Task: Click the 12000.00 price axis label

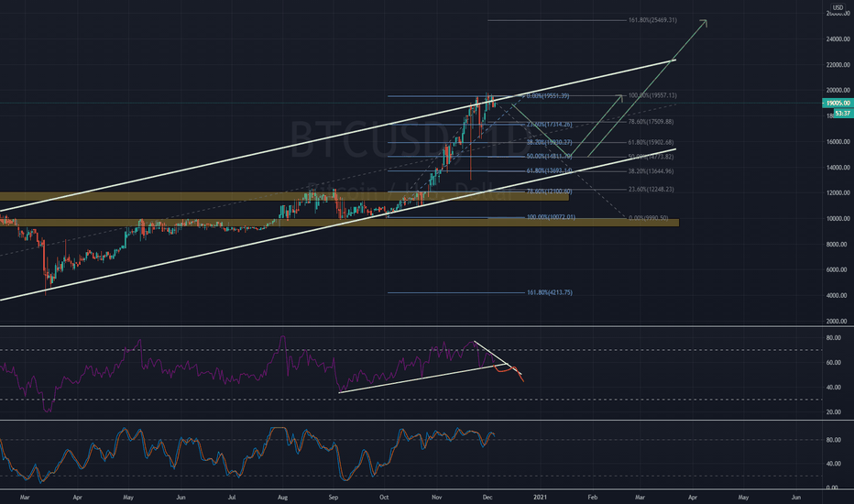Action: pos(838,192)
